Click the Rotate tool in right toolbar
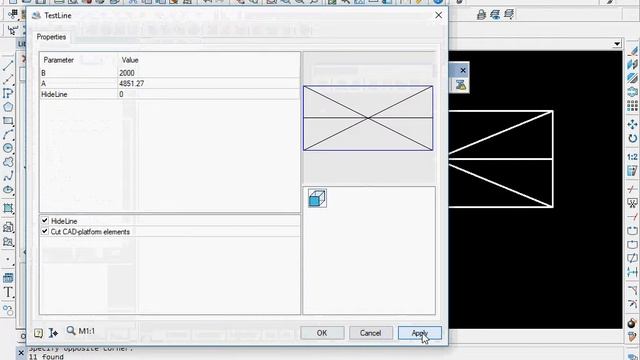640x360 pixels. click(x=632, y=138)
